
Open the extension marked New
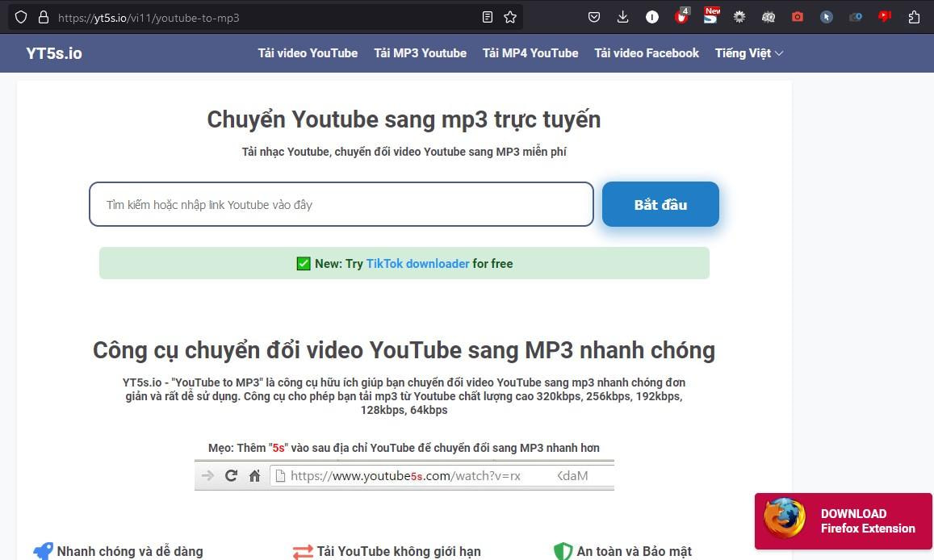710,16
